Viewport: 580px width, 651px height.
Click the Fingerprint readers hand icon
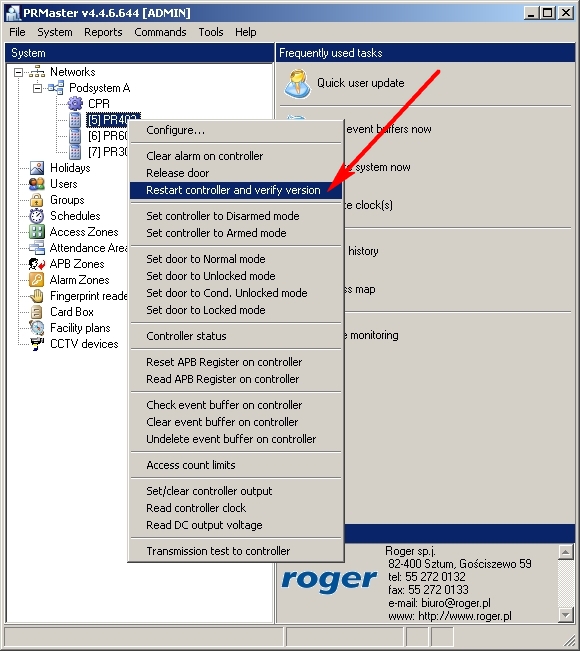point(37,296)
